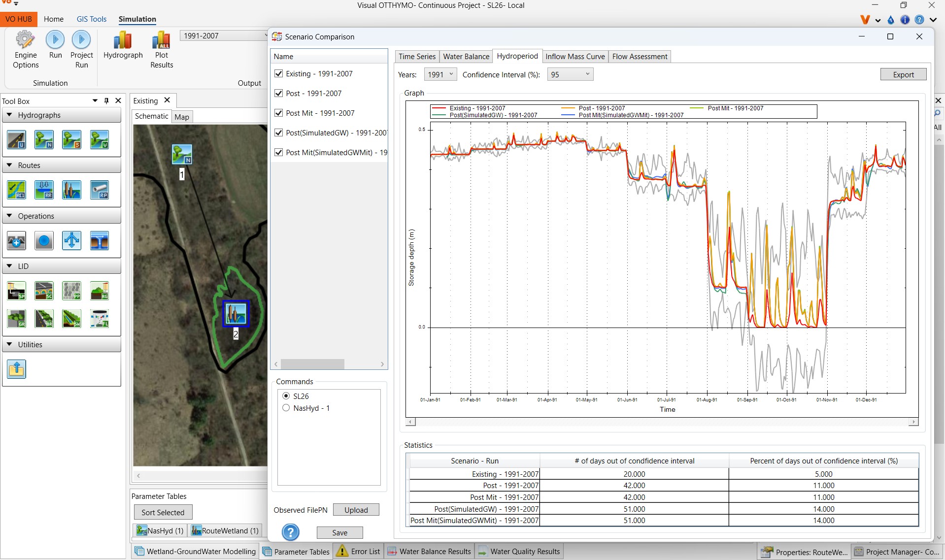
Task: Select the Green Roof (GR) LID tool
Action: point(16,319)
